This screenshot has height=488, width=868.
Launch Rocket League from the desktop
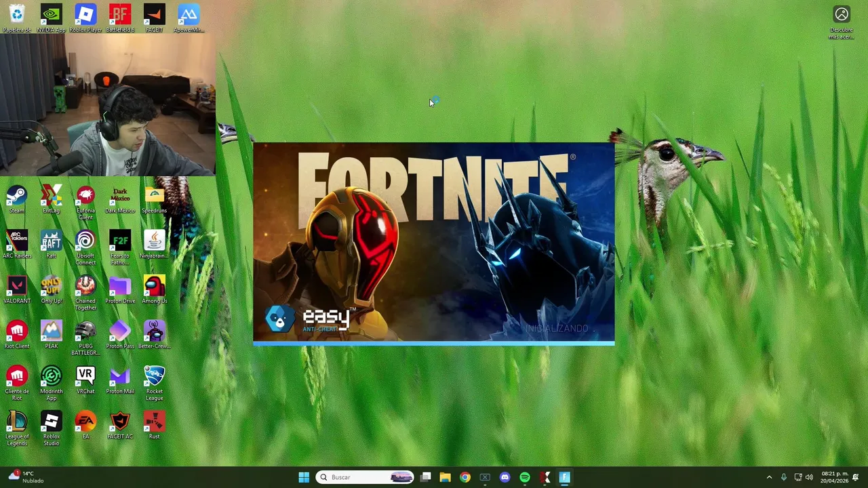154,384
